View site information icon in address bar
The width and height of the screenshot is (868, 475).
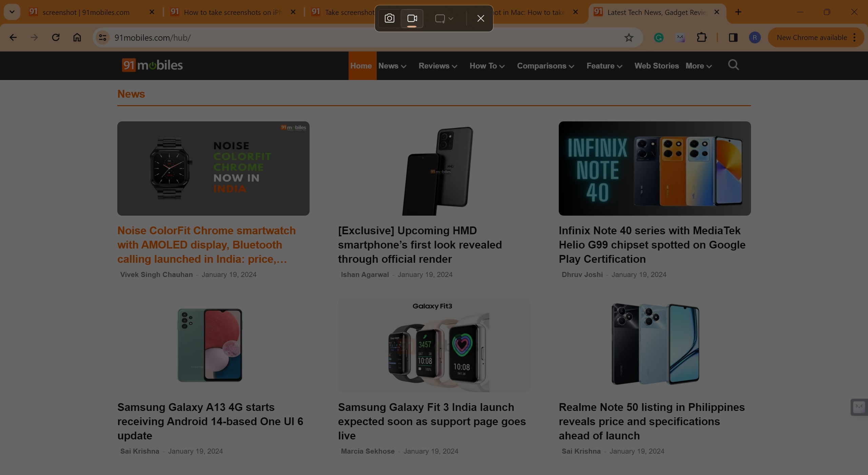coord(102,38)
